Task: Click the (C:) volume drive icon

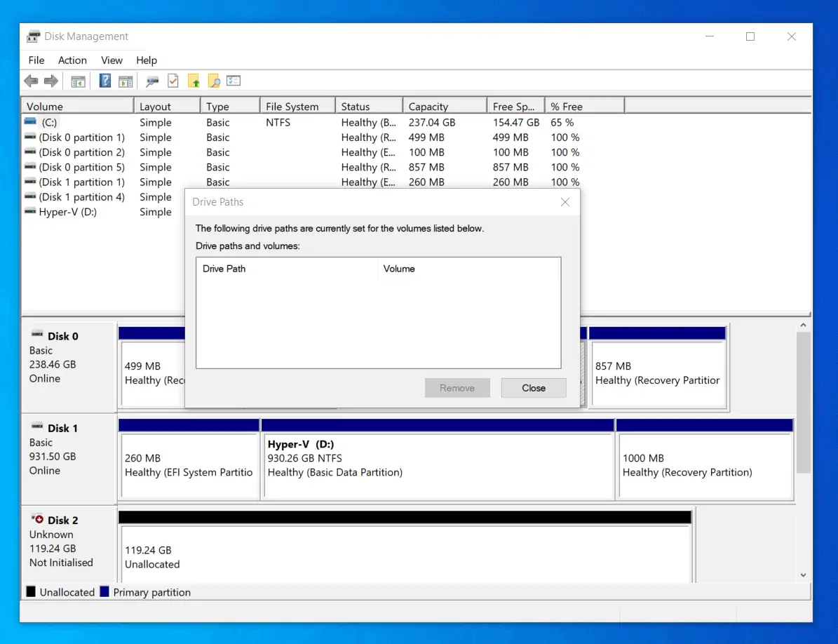Action: 30,122
